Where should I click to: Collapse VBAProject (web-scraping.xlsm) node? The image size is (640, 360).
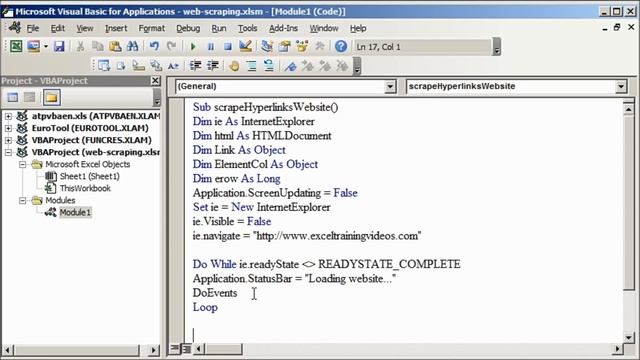click(x=8, y=152)
